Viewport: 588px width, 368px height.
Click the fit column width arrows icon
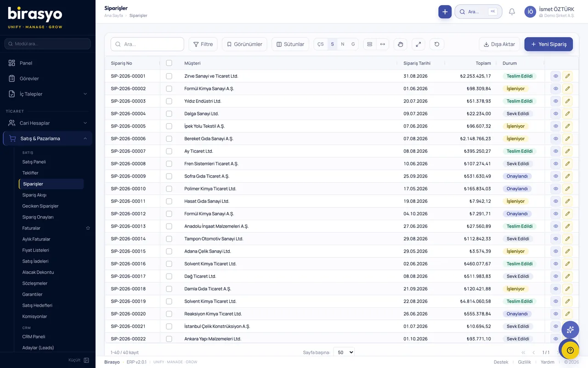pyautogui.click(x=382, y=44)
